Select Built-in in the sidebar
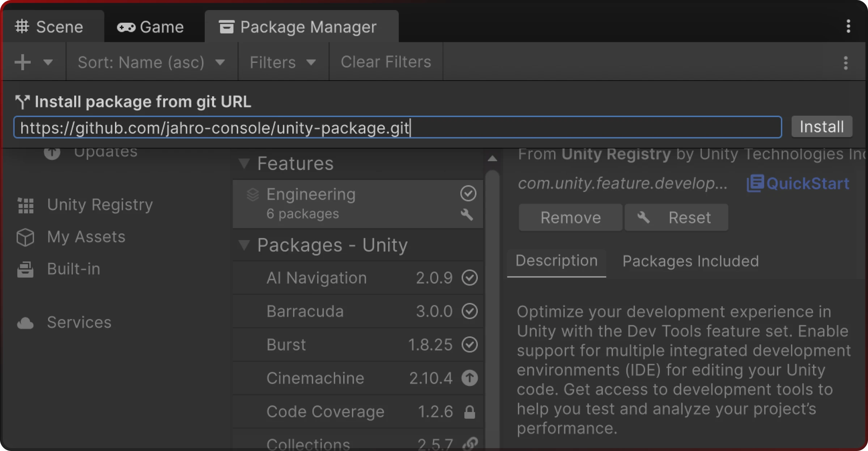This screenshot has width=868, height=451. [x=73, y=269]
